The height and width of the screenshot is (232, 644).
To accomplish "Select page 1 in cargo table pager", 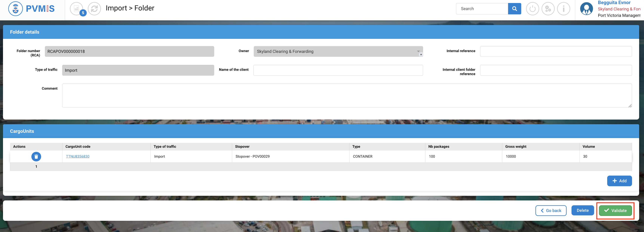I will (x=36, y=166).
